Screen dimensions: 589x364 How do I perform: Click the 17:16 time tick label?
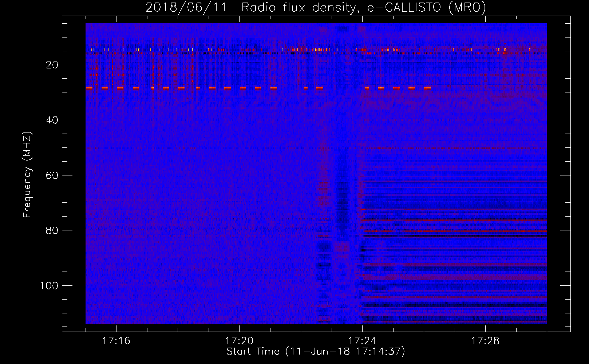coord(116,341)
